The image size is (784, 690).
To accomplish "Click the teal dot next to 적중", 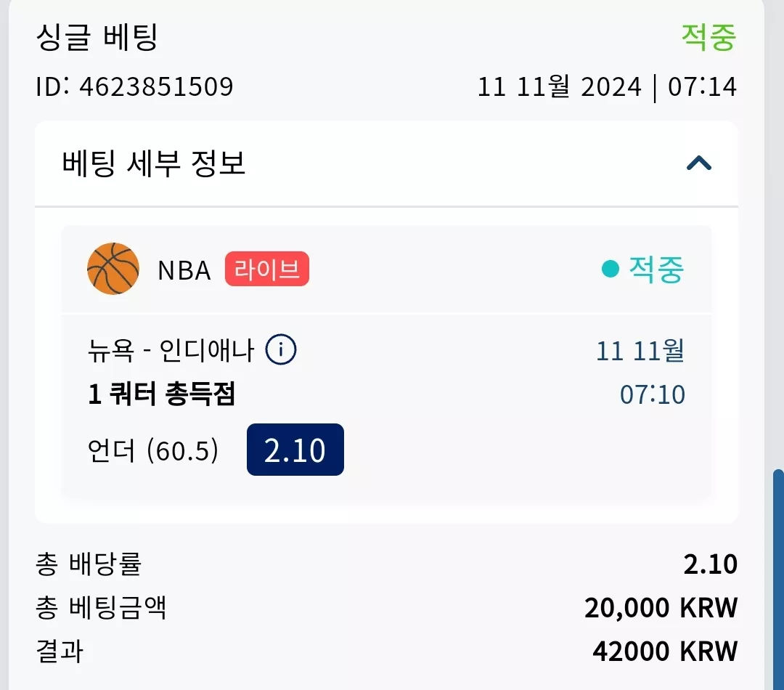I will 610,269.
